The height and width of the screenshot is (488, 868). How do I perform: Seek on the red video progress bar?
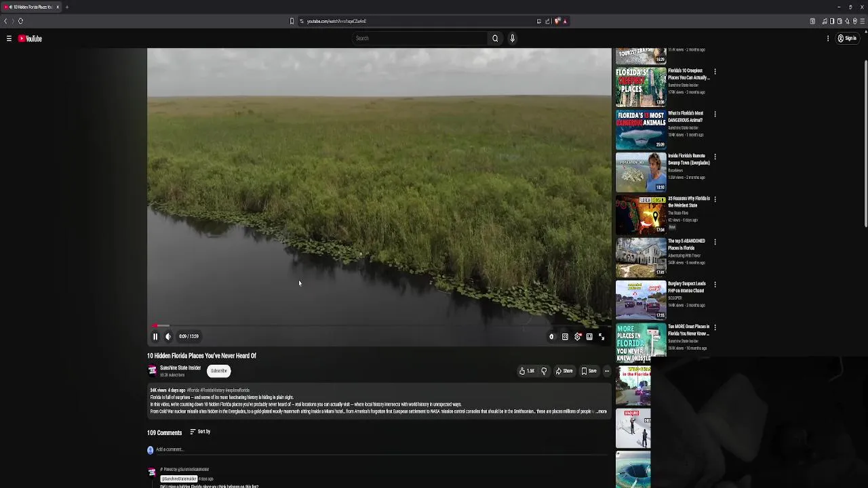click(x=379, y=326)
